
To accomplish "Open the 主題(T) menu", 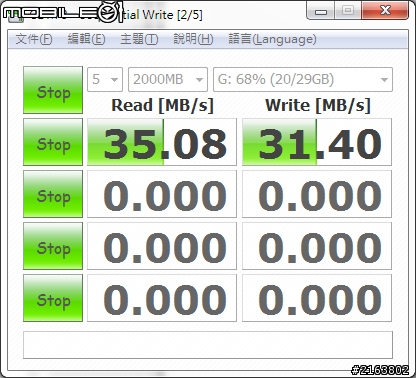I will coord(139,39).
